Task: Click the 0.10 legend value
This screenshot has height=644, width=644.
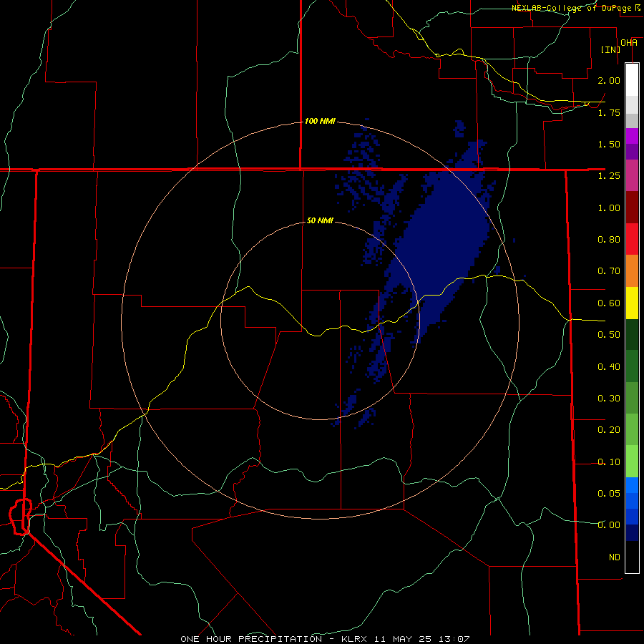Action: click(609, 462)
